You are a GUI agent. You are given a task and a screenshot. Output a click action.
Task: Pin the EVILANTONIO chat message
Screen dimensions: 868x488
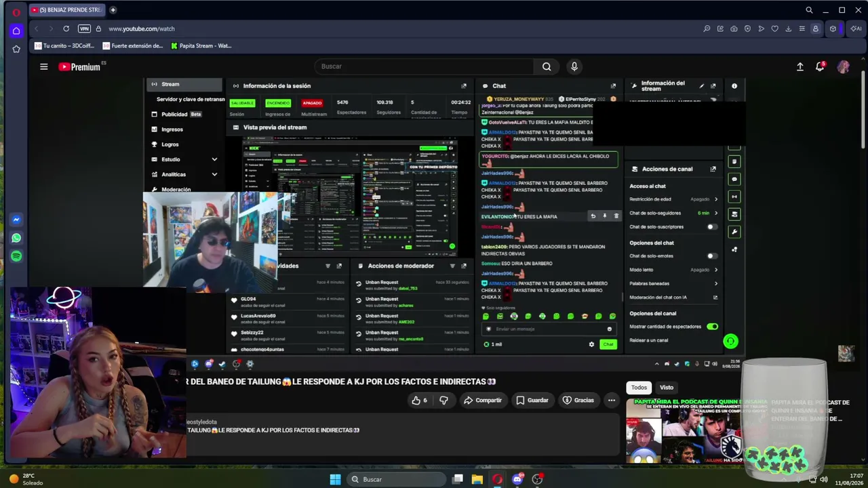click(604, 216)
